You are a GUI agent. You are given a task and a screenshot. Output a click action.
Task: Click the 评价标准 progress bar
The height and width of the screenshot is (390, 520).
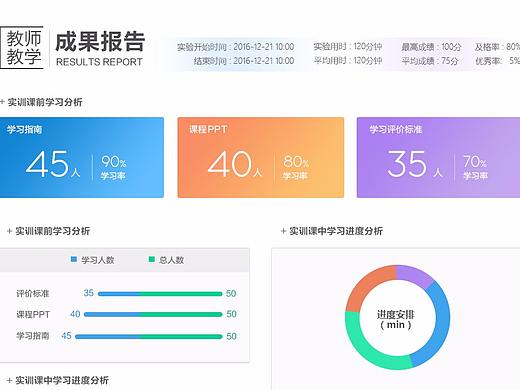[160, 294]
